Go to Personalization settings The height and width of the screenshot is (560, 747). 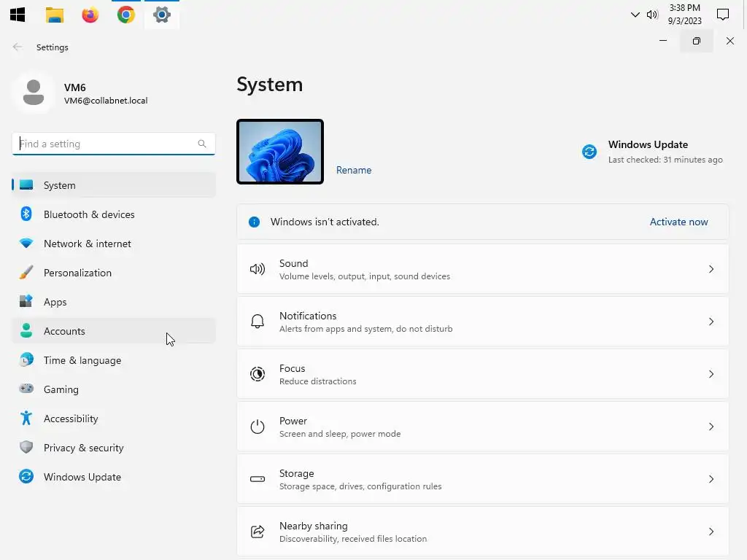pos(113,273)
